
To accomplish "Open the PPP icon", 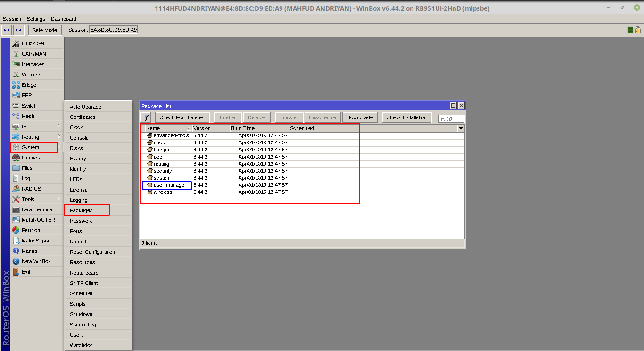I will (x=16, y=95).
